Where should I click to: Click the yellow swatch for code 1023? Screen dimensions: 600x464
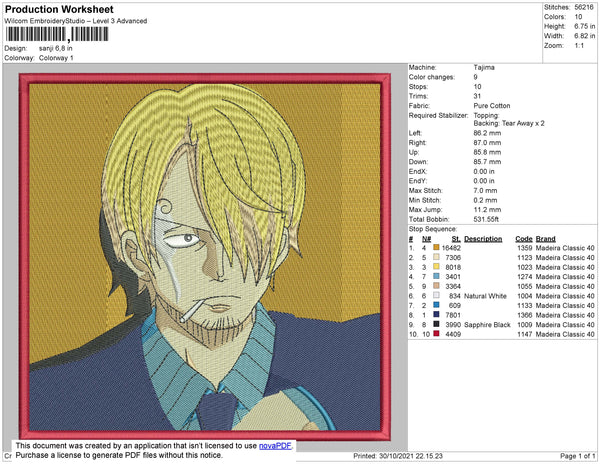pyautogui.click(x=436, y=267)
